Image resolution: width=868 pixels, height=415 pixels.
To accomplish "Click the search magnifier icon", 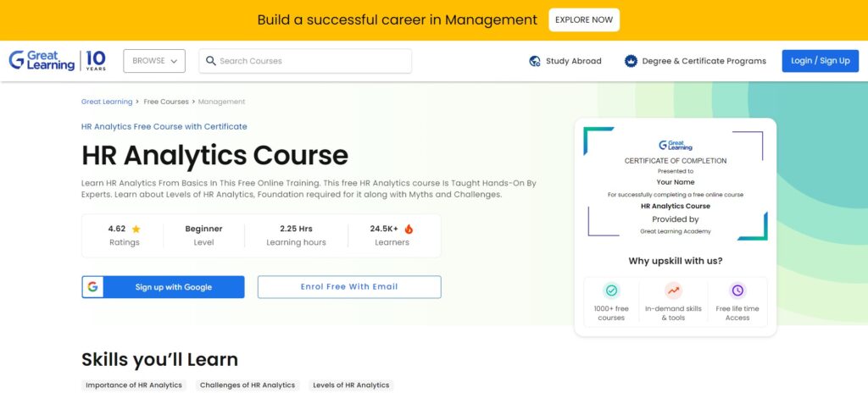I will (x=210, y=61).
